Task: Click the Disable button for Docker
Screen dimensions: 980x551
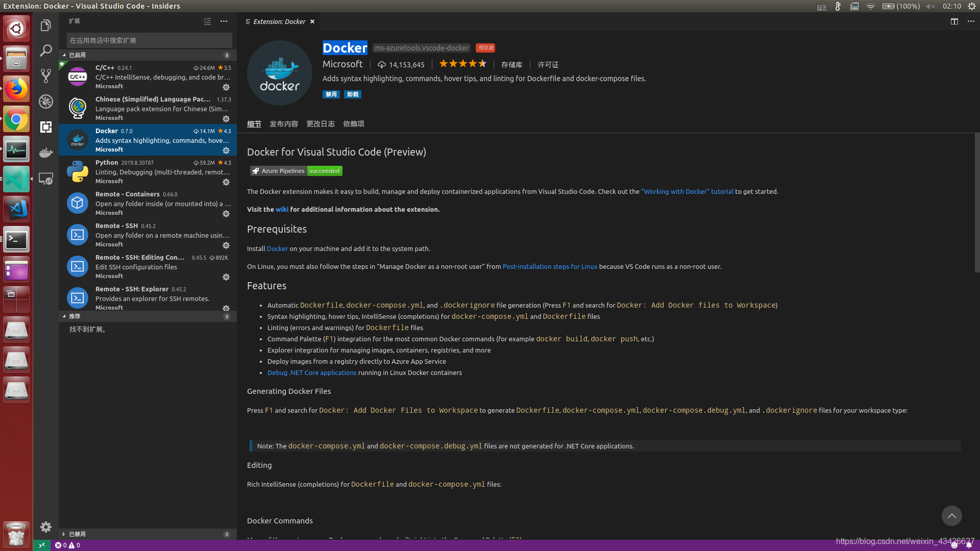Action: coord(331,94)
